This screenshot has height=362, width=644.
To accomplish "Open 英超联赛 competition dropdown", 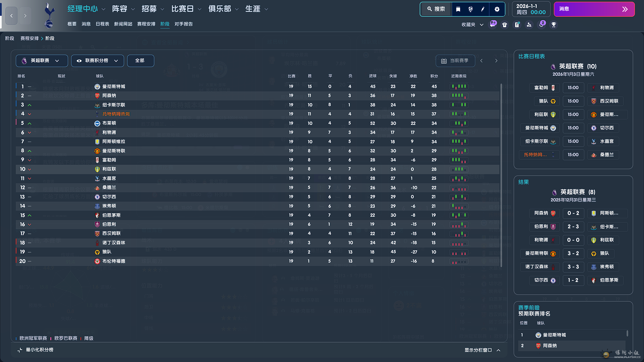I will pyautogui.click(x=42, y=61).
